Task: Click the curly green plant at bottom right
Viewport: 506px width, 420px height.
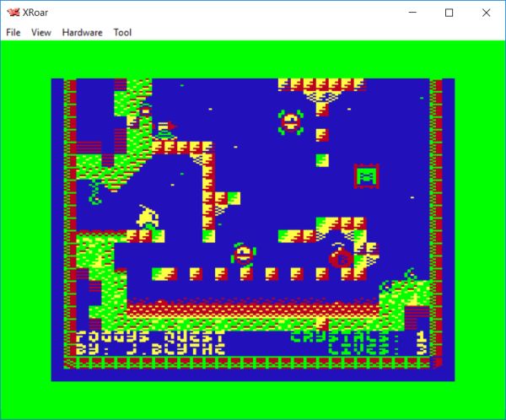Action: tap(411, 276)
